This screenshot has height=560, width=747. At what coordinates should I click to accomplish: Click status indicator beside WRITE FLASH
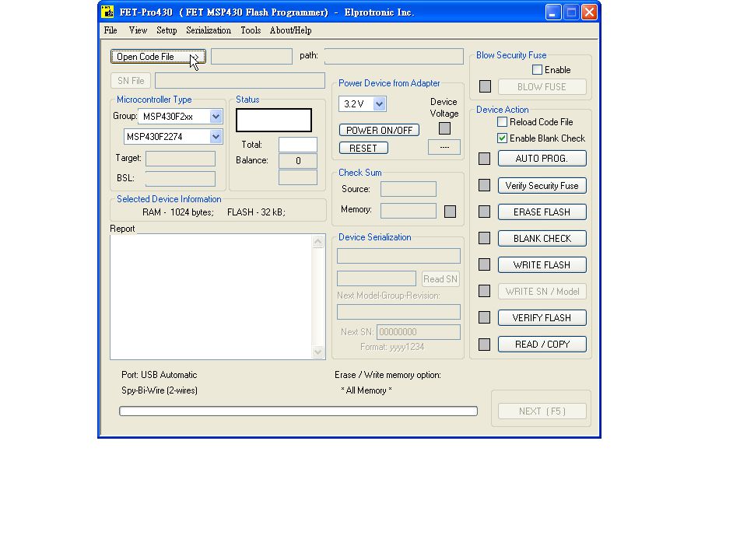point(484,264)
